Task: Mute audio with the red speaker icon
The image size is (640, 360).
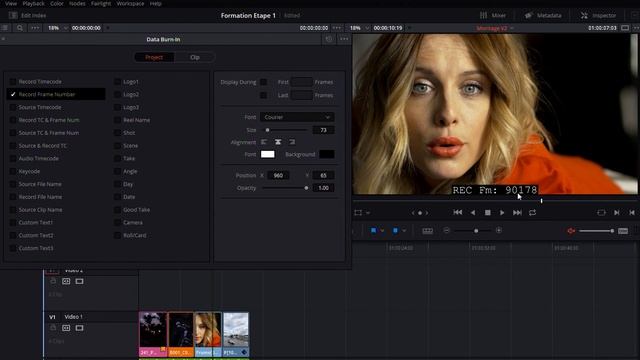Action: pyautogui.click(x=571, y=231)
